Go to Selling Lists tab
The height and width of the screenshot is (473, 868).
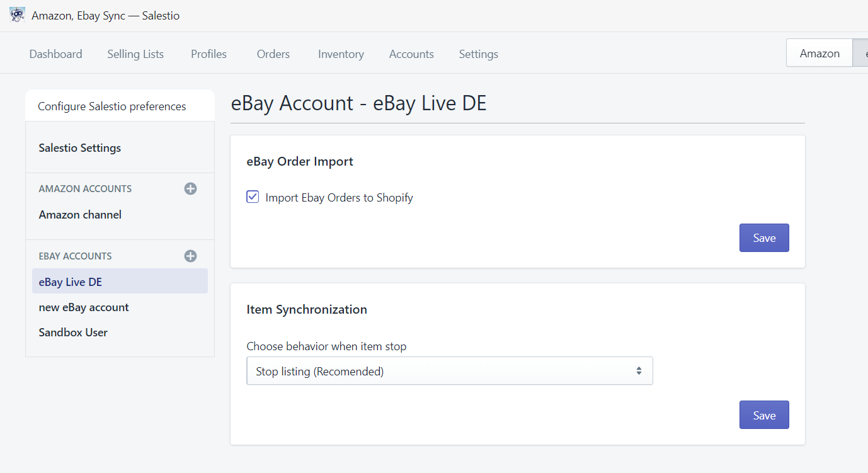point(135,54)
